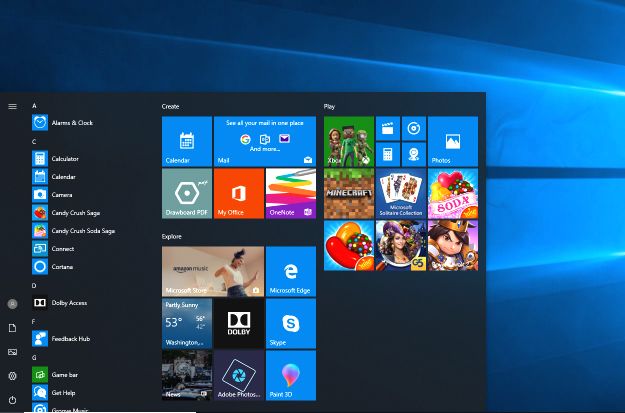Open the Mail tile
Image resolution: width=625 pixels, height=413 pixels.
(265, 141)
